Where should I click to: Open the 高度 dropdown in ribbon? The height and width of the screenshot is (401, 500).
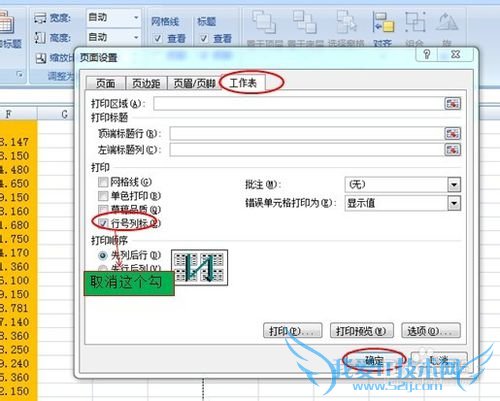tap(136, 37)
